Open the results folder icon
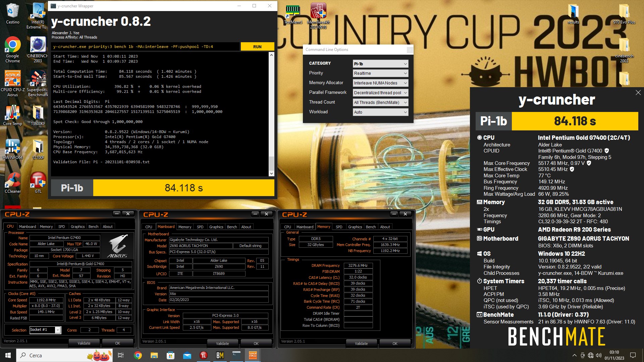The height and width of the screenshot is (362, 644). point(573,14)
